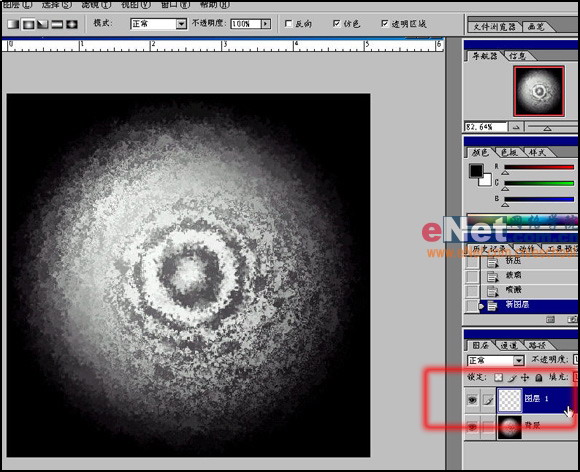Open the 图层(L) menu
This screenshot has width=580, height=472.
click(x=17, y=5)
